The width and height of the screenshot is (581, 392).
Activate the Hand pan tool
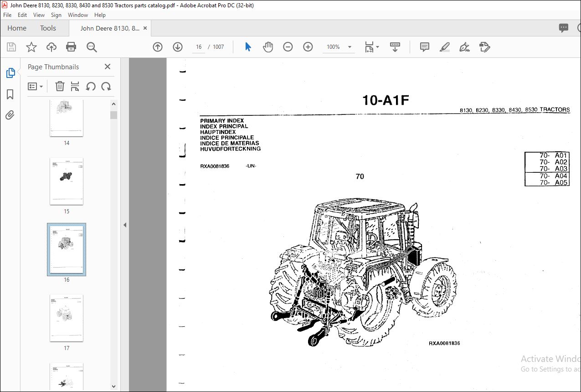pyautogui.click(x=268, y=47)
